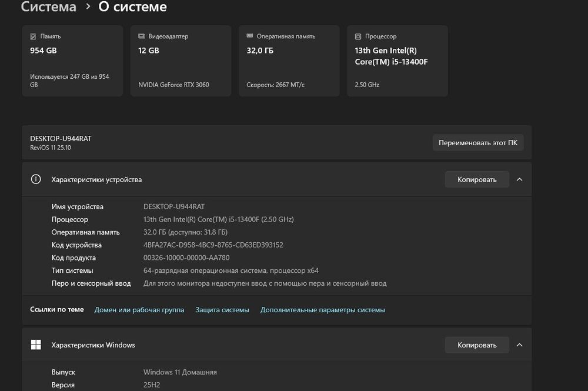Click Переименовать этот ПК button
The height and width of the screenshot is (391, 588).
click(477, 143)
